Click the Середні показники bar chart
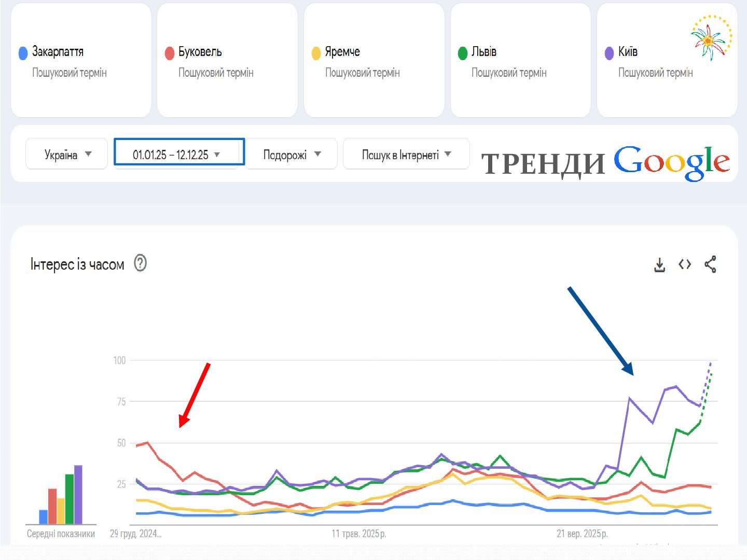The image size is (747, 560). pos(61,495)
